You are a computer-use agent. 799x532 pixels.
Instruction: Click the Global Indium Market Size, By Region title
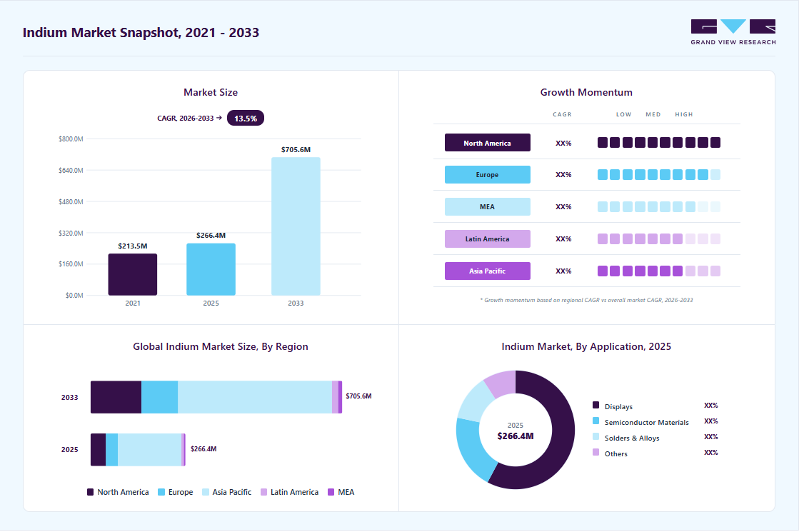[x=220, y=346]
